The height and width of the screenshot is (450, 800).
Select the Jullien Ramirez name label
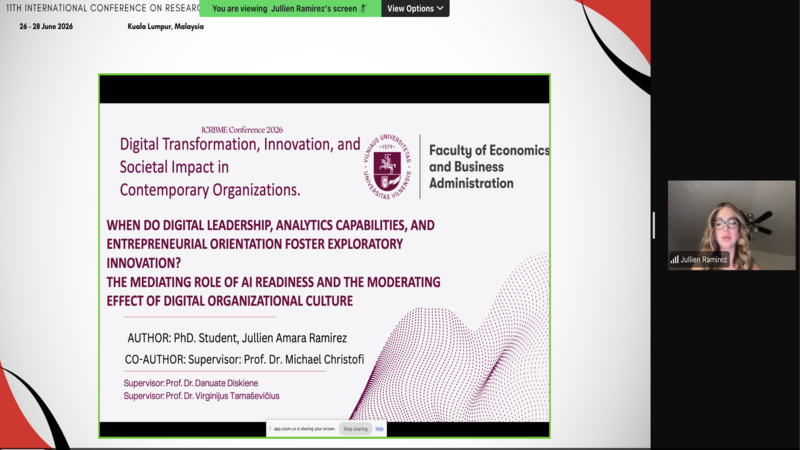pos(704,260)
